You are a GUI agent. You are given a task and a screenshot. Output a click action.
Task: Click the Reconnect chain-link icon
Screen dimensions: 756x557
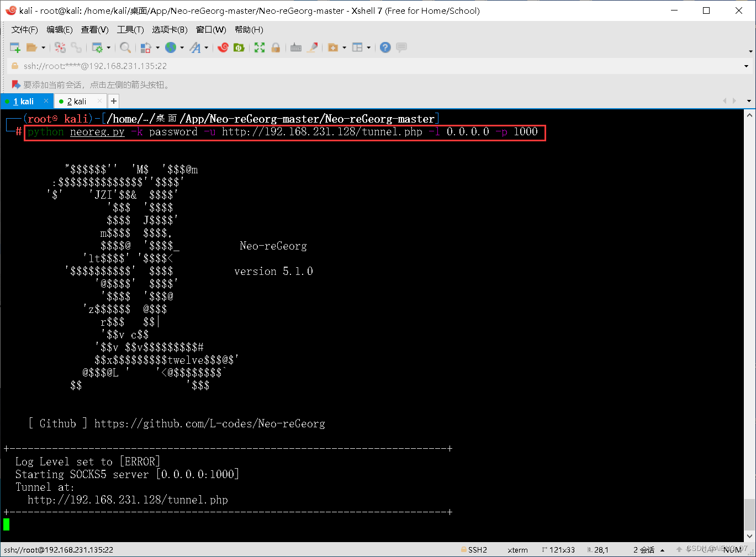[x=76, y=47]
